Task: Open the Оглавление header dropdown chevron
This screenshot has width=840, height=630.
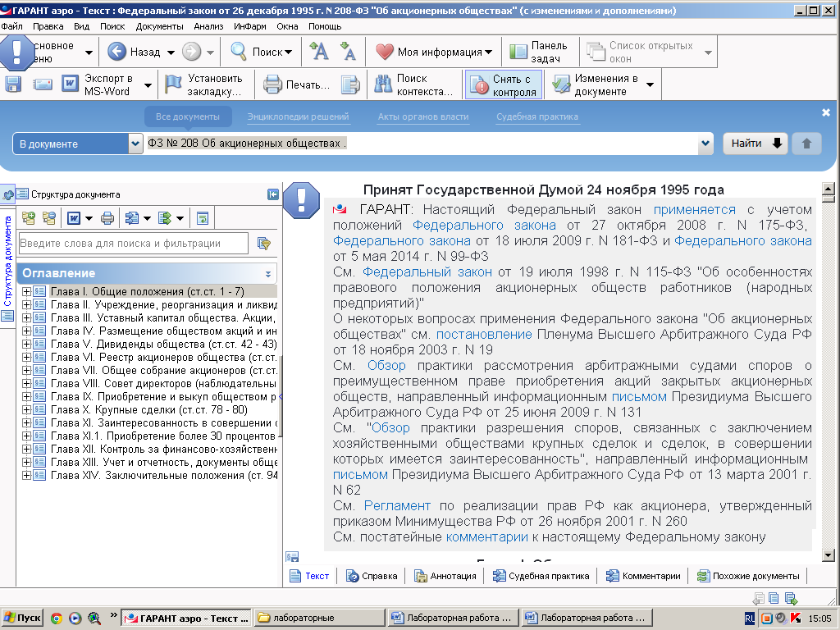Action: tap(268, 274)
